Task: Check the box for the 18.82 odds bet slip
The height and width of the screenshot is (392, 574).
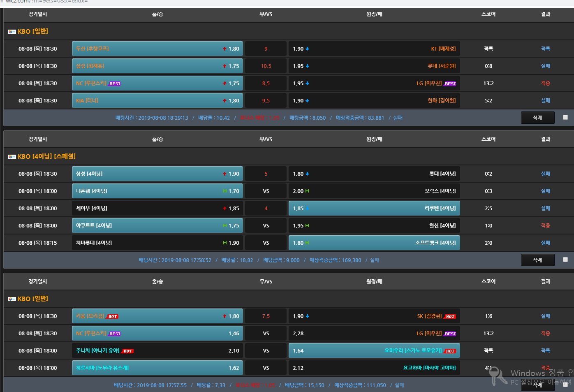Action: point(565,260)
